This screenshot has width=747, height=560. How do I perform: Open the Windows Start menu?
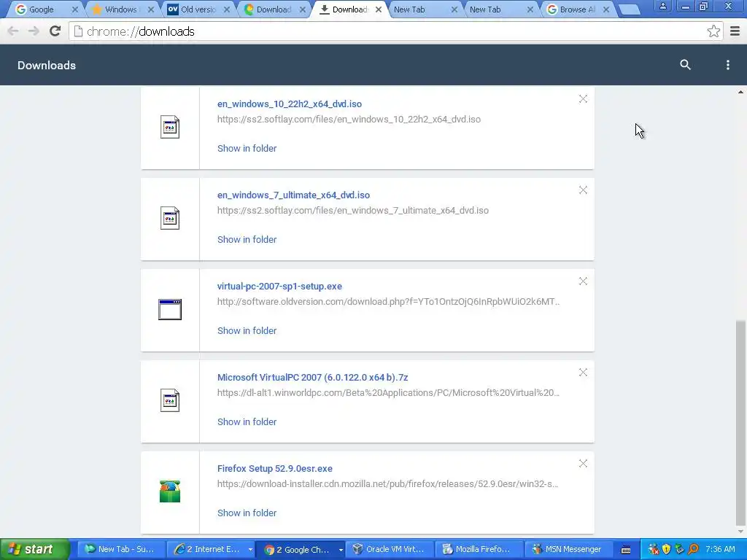35,549
